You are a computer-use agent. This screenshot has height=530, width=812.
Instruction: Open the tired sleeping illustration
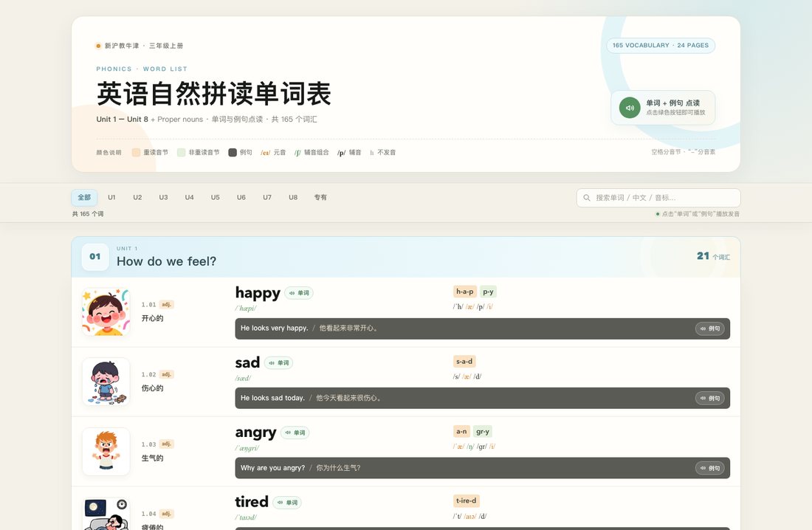106,514
